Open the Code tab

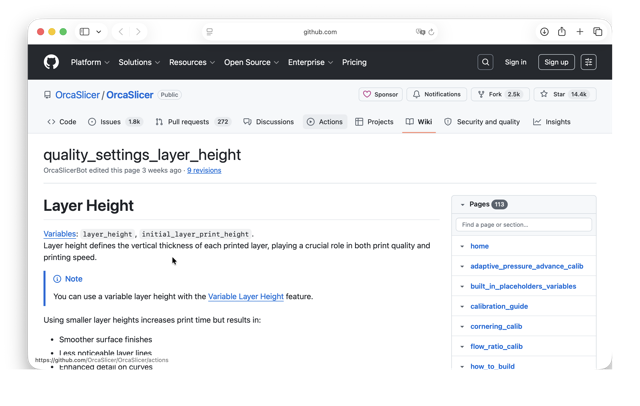(x=62, y=122)
